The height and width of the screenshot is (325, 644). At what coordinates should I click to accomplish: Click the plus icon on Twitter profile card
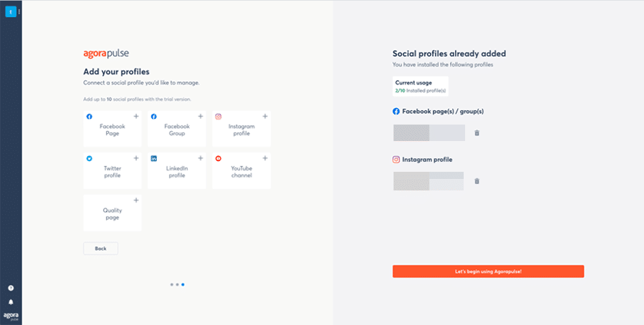coord(136,158)
